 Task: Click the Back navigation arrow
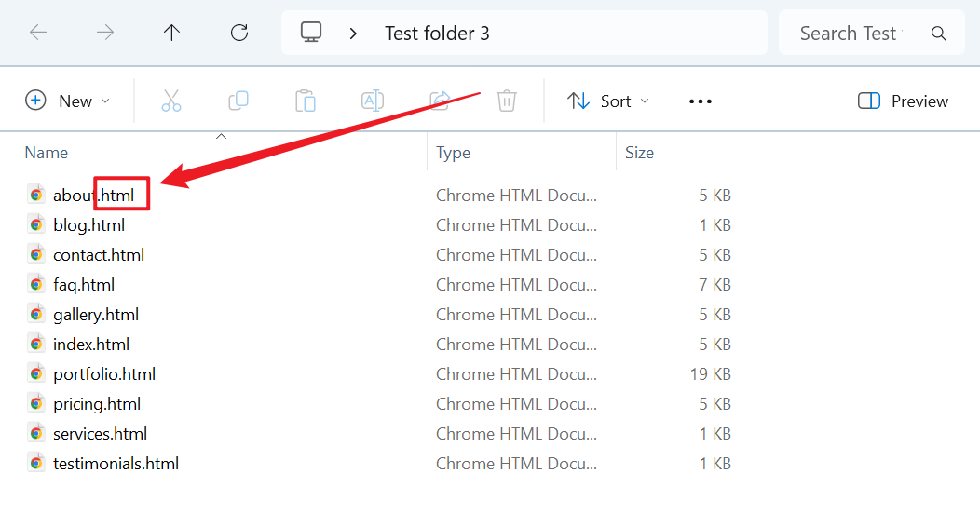38,33
